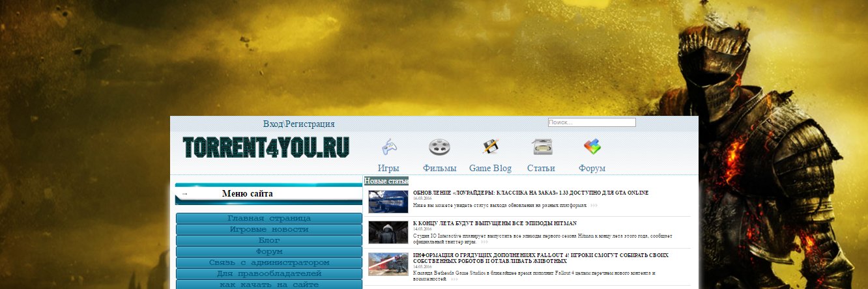This screenshot has height=289, width=868.
Task: Open the Fallout 4 add-ons article headline
Action: pos(541,258)
